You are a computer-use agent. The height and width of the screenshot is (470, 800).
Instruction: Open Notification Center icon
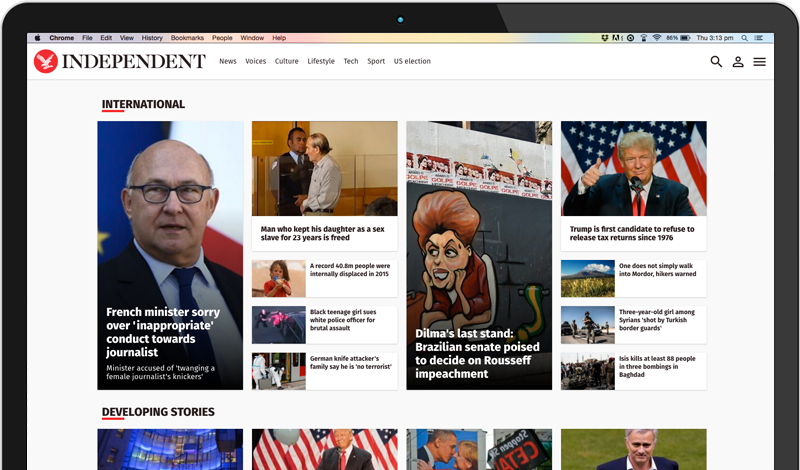click(759, 38)
